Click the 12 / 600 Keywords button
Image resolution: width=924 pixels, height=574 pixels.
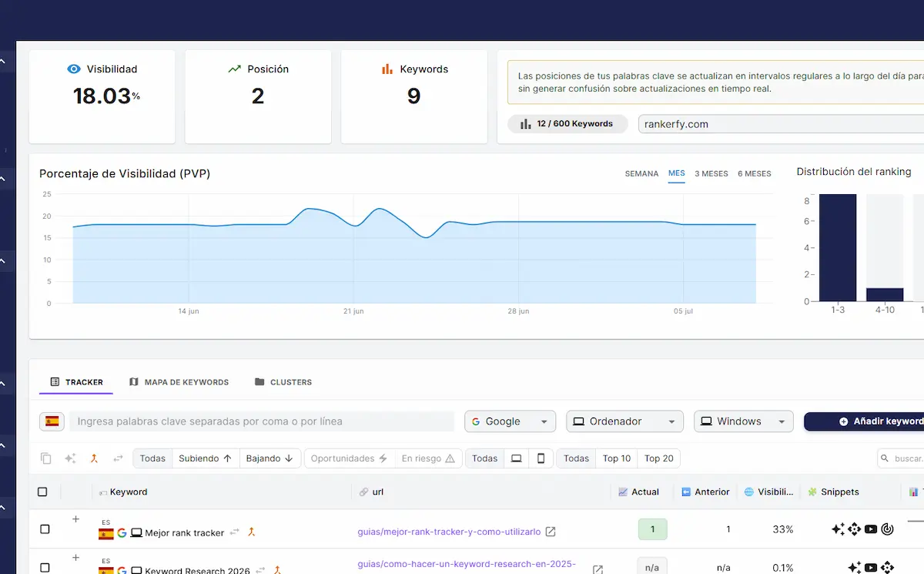point(567,124)
